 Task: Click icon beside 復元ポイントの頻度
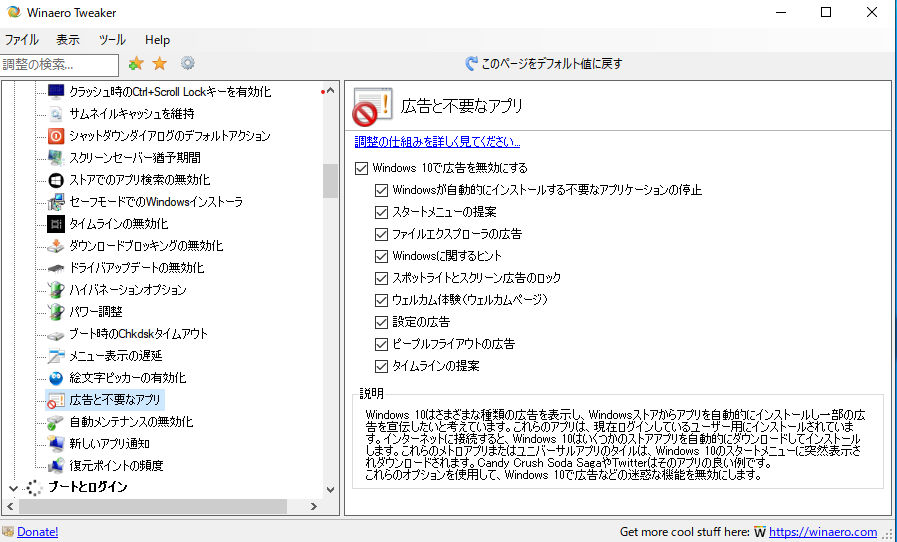tap(55, 466)
